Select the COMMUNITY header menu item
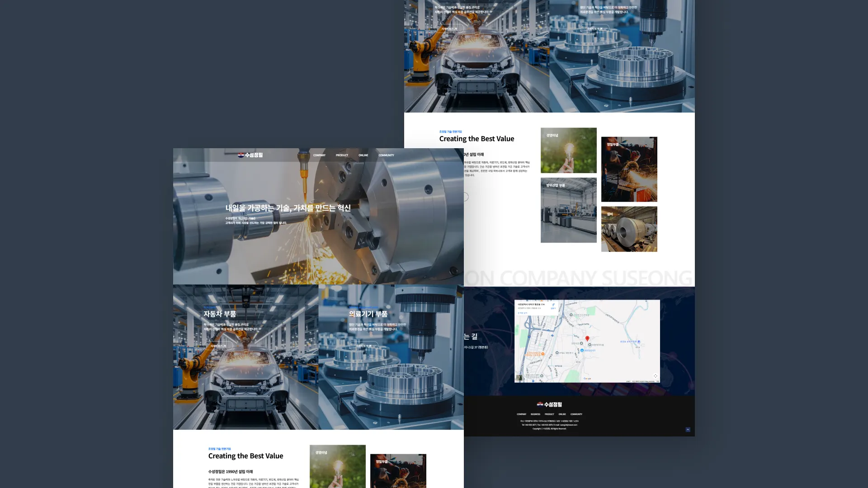The image size is (868, 488). pyautogui.click(x=386, y=155)
